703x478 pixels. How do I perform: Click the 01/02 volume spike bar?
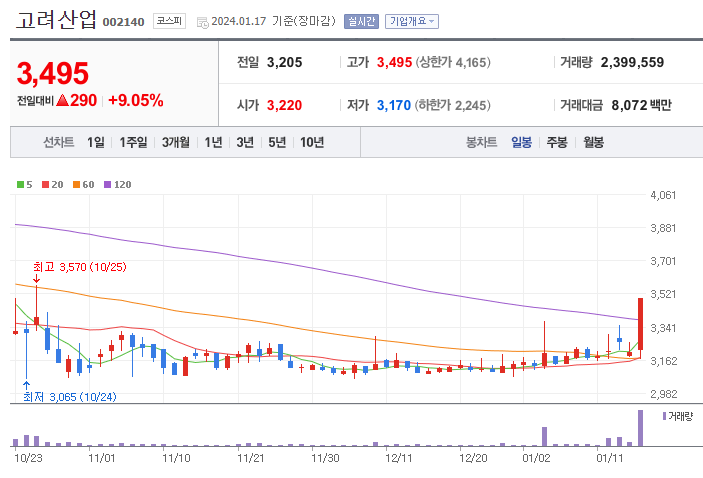click(544, 437)
